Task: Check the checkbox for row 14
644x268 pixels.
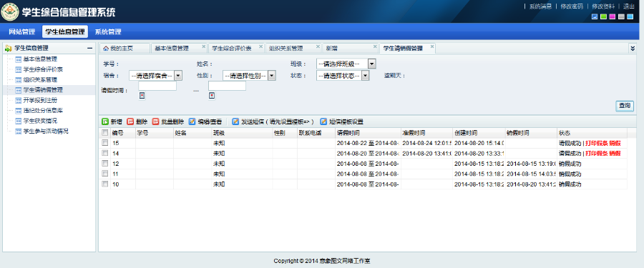Action: click(104, 153)
